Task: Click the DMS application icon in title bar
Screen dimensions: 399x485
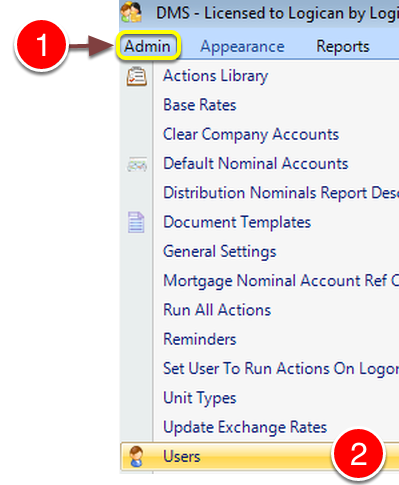Action: coord(131,13)
